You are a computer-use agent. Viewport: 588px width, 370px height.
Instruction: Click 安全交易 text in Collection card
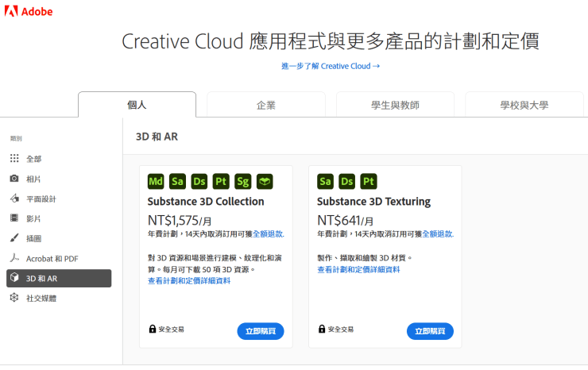(171, 330)
